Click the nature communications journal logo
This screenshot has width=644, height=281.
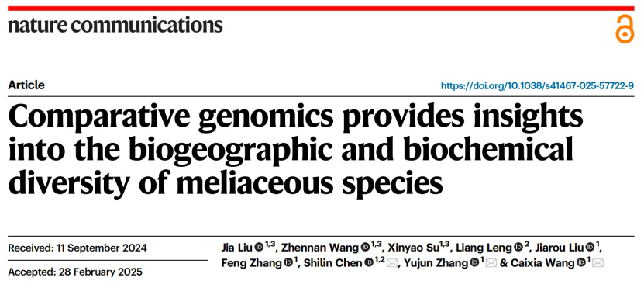point(115,25)
